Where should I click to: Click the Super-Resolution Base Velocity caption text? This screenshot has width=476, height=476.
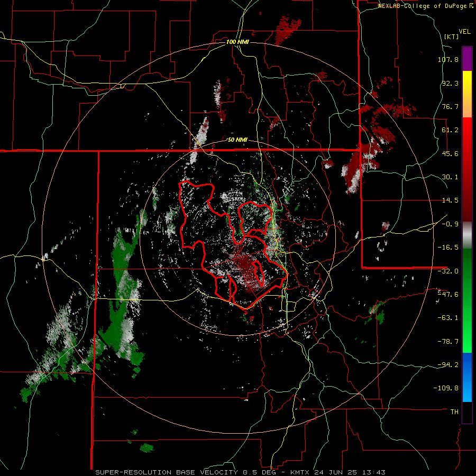[240, 472]
